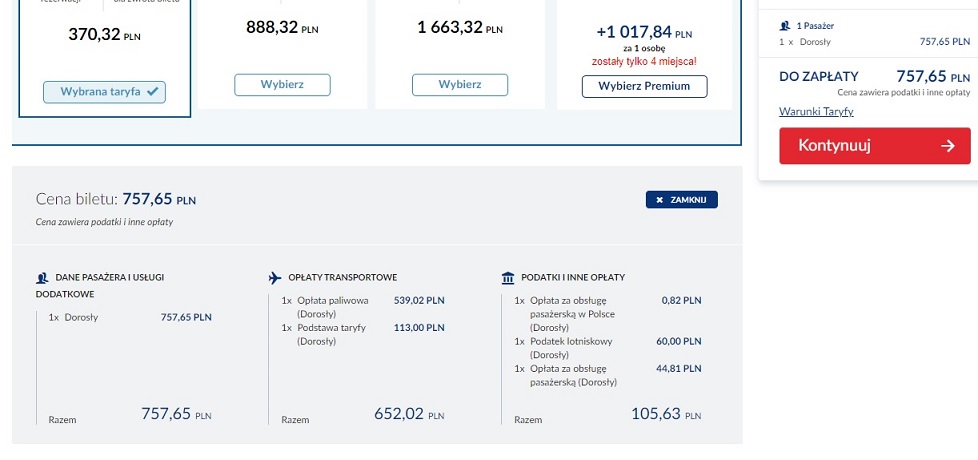Click 'Cena zawiera podatki i inne opłaty' under Cena biletu
Image resolution: width=978 pixels, height=460 pixels.
tap(104, 222)
